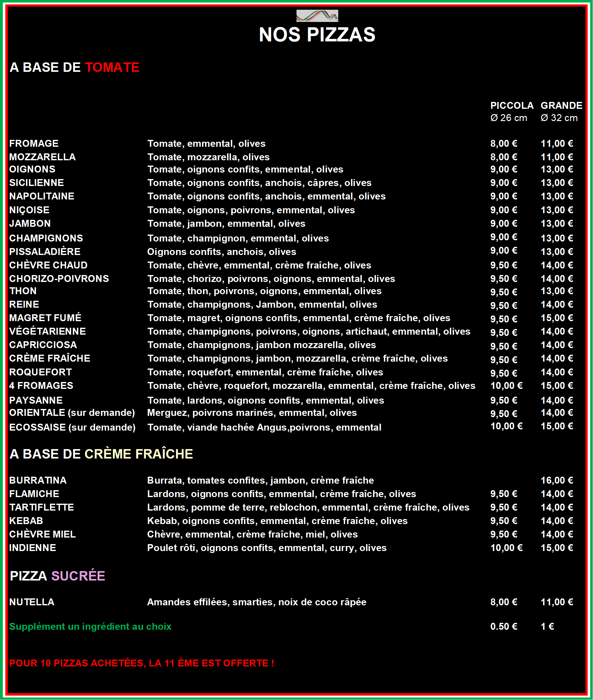Click the INDIENNE pizza name
The image size is (593, 700).
33,548
